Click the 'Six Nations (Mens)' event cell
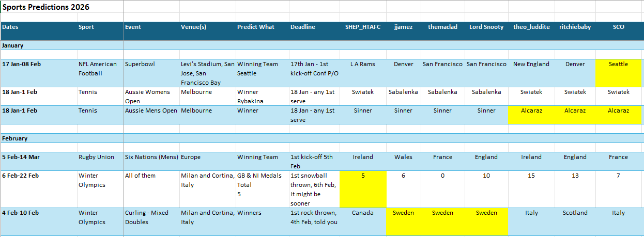The width and height of the screenshot is (644, 237). (x=151, y=161)
